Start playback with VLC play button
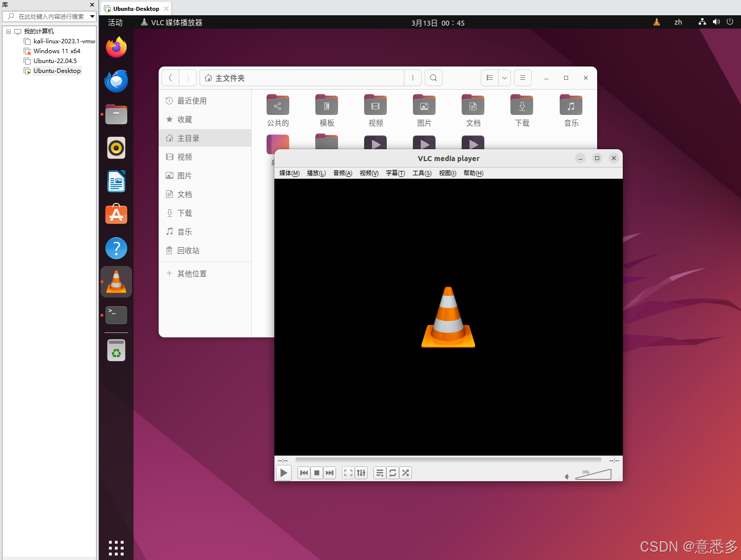 (283, 473)
